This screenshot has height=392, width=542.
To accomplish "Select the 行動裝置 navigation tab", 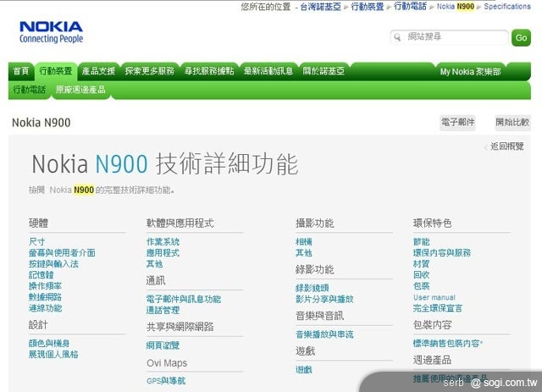I will coord(56,71).
